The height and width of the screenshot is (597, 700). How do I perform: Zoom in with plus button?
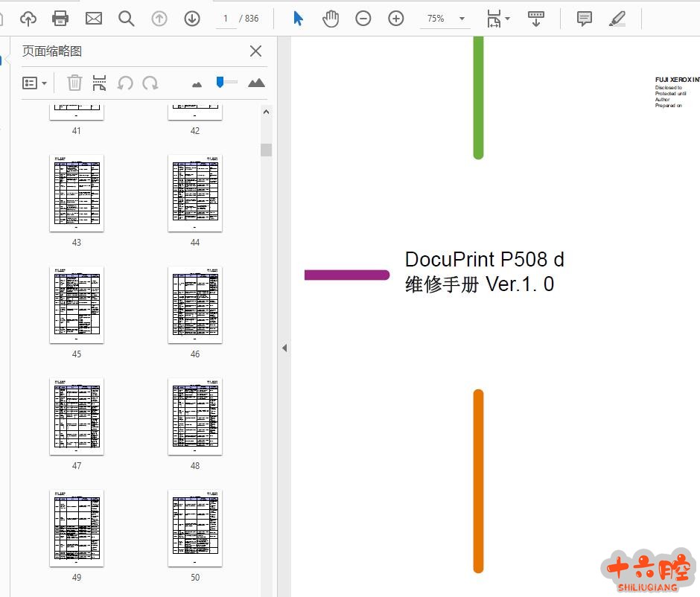click(x=396, y=19)
